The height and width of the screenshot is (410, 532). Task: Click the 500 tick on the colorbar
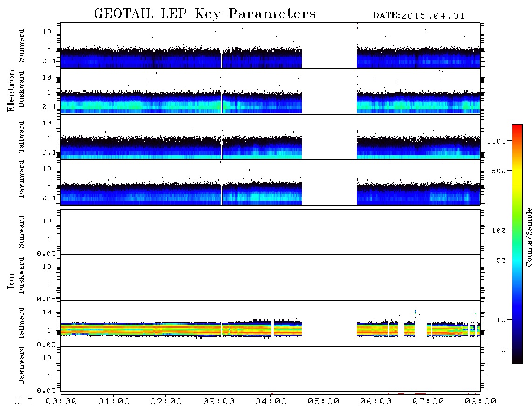[499, 171]
